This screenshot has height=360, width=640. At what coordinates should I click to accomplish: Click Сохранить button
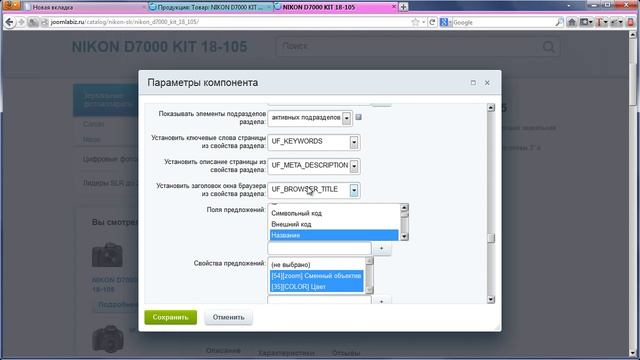coord(171,317)
